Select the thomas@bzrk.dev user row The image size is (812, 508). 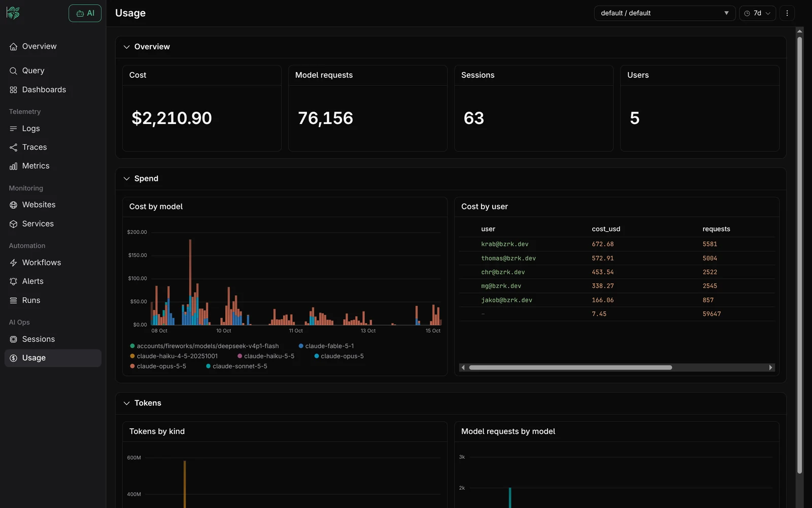click(x=617, y=259)
